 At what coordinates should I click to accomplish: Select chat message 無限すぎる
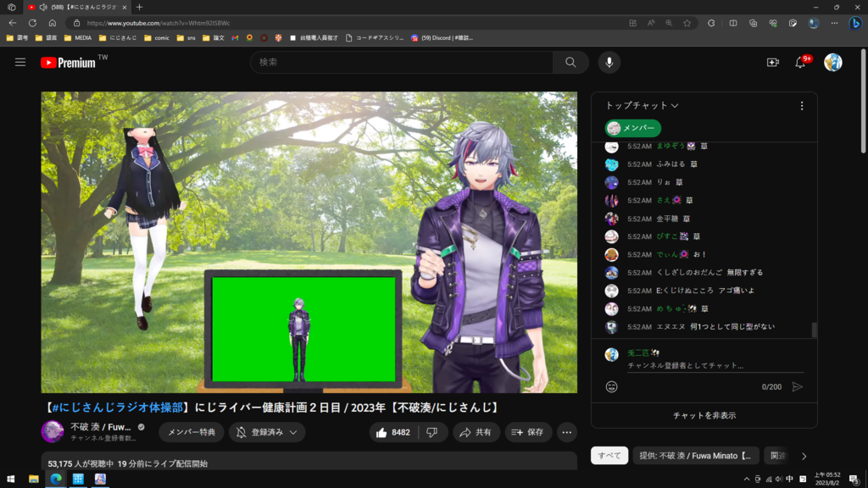744,273
